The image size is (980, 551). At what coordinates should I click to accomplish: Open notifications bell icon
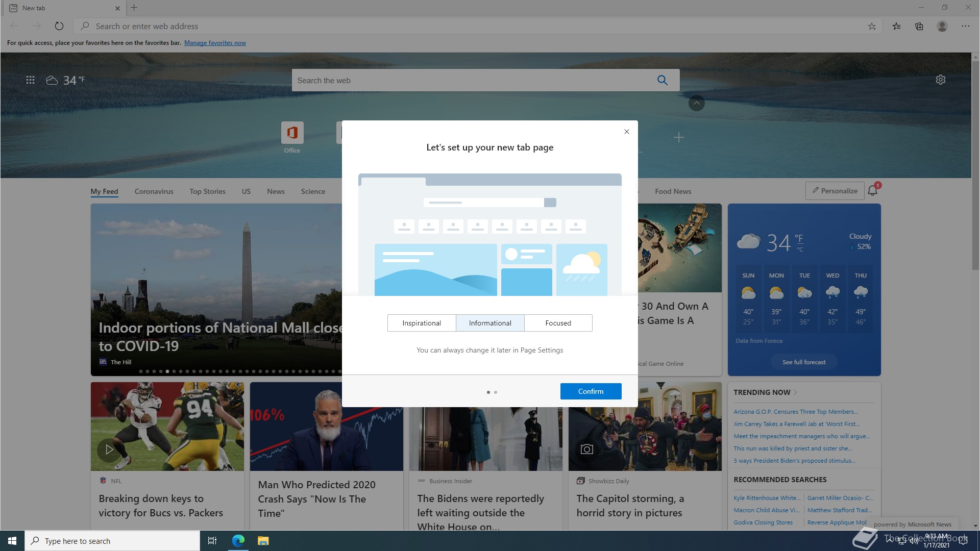[x=873, y=191]
